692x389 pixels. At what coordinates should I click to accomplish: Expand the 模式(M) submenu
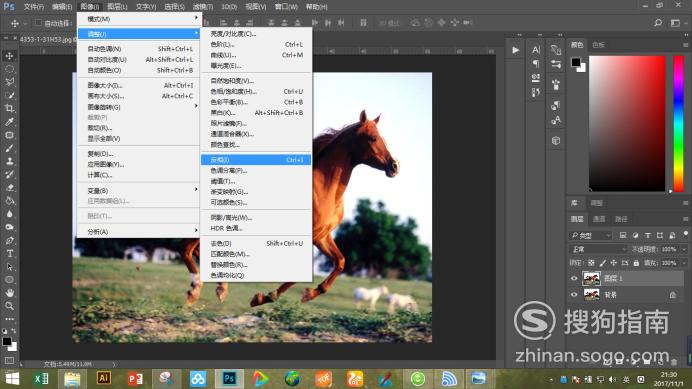click(139, 19)
